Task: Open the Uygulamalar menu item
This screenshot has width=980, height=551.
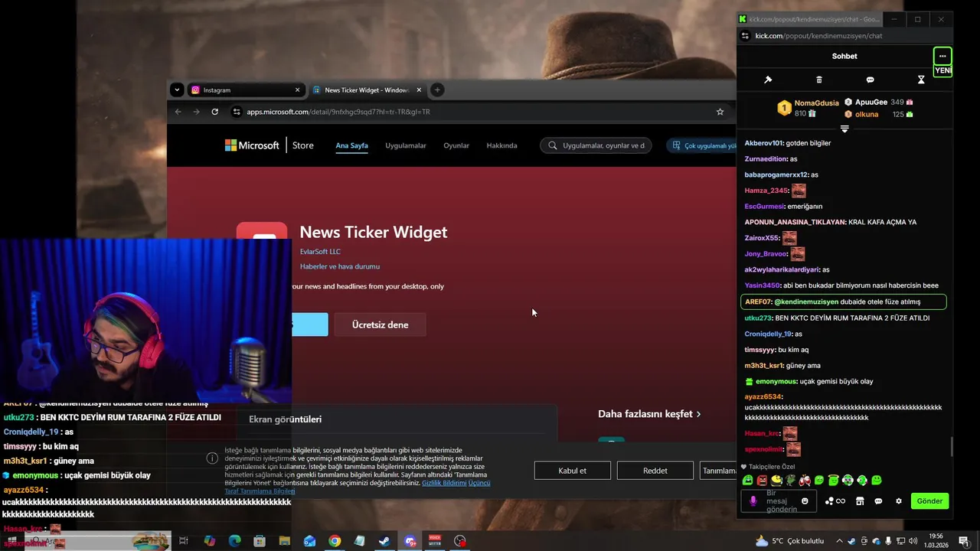Action: [406, 145]
